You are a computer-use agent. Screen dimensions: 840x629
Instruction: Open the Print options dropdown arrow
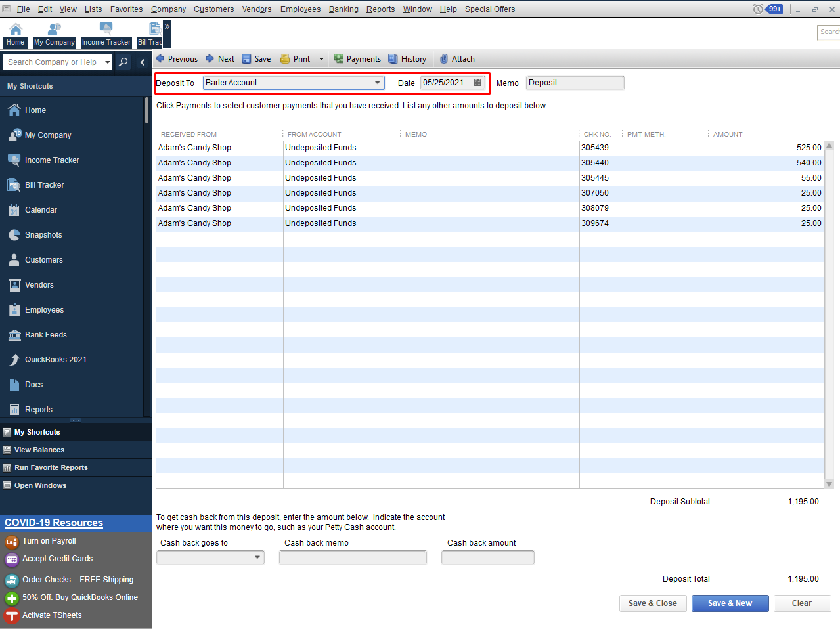(x=321, y=59)
